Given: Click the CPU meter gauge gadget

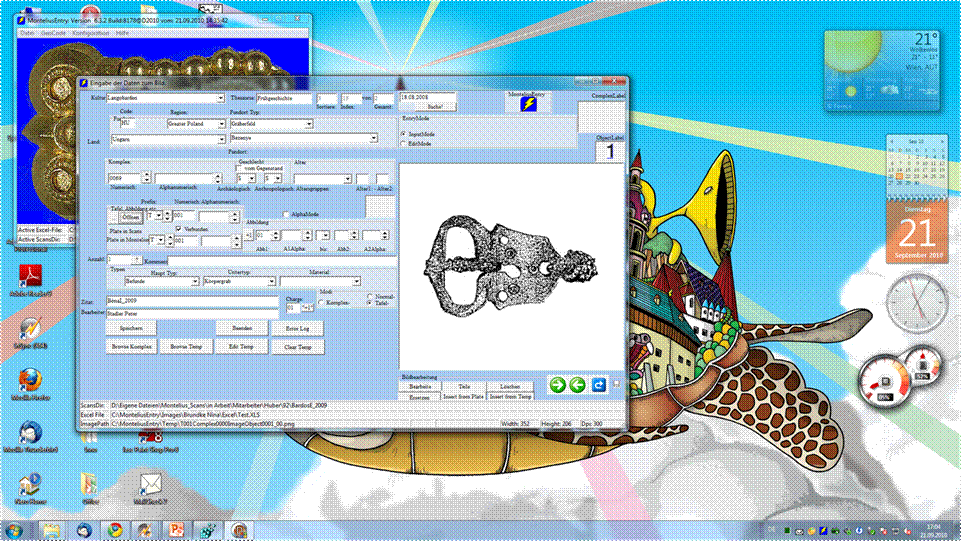Looking at the screenshot, I should pyautogui.click(x=884, y=383).
